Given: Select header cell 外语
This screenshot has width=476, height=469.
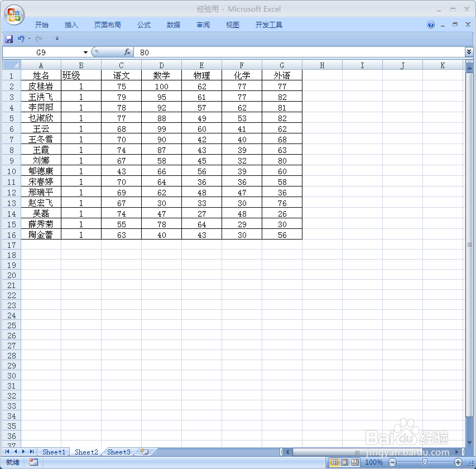Looking at the screenshot, I should coord(282,75).
